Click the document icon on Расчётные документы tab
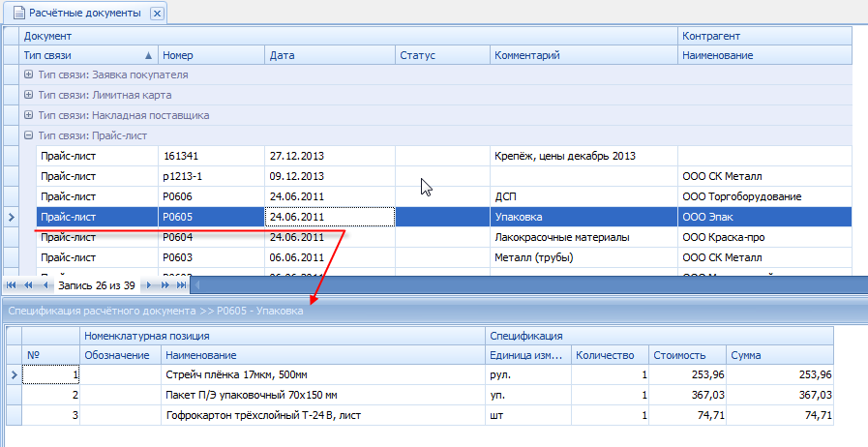 click(19, 13)
